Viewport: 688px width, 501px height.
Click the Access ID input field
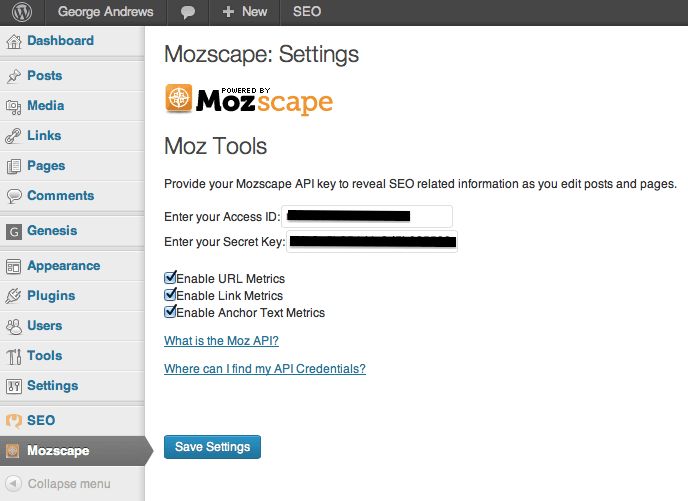(367, 216)
